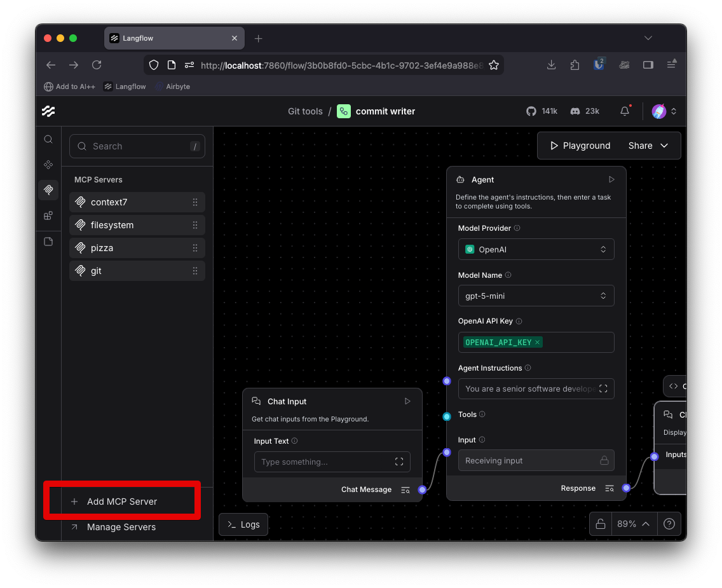This screenshot has height=588, width=722.
Task: Open the Search panel in the sidebar
Action: click(48, 139)
